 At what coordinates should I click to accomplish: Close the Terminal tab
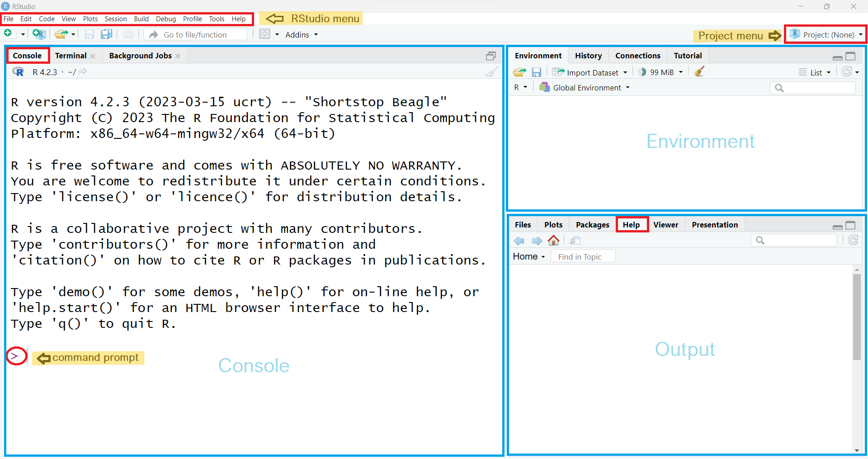93,56
